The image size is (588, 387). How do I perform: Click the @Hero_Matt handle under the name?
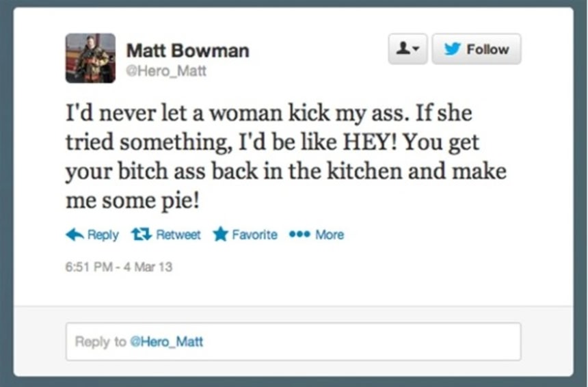[166, 70]
